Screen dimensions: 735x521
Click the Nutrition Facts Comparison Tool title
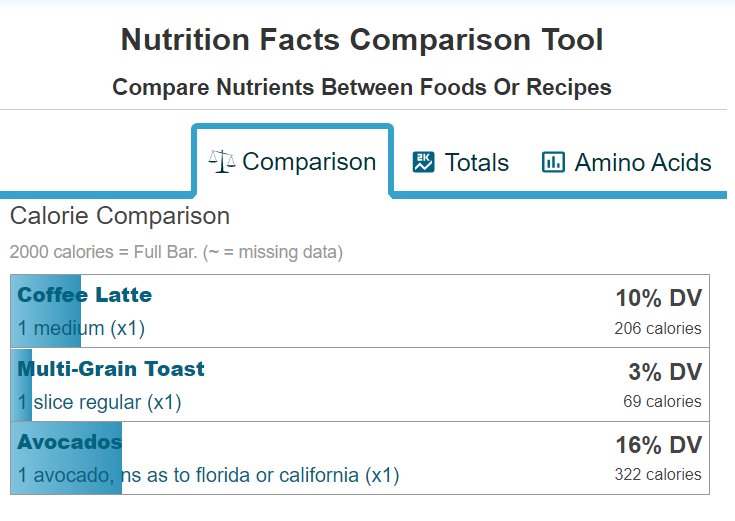point(362,40)
